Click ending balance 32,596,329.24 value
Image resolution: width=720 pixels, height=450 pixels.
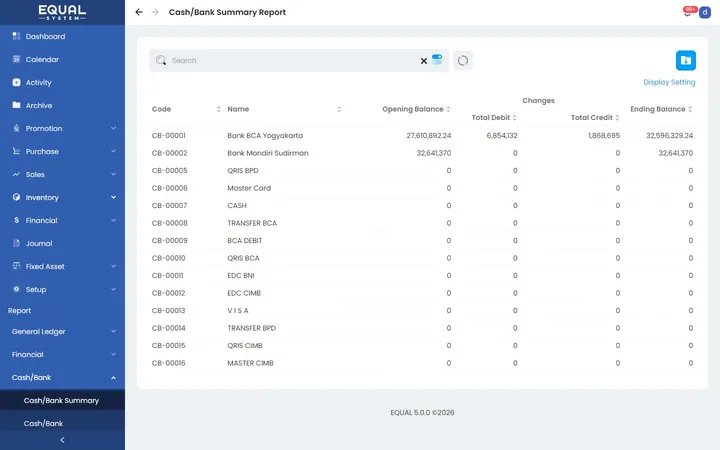tap(669, 135)
